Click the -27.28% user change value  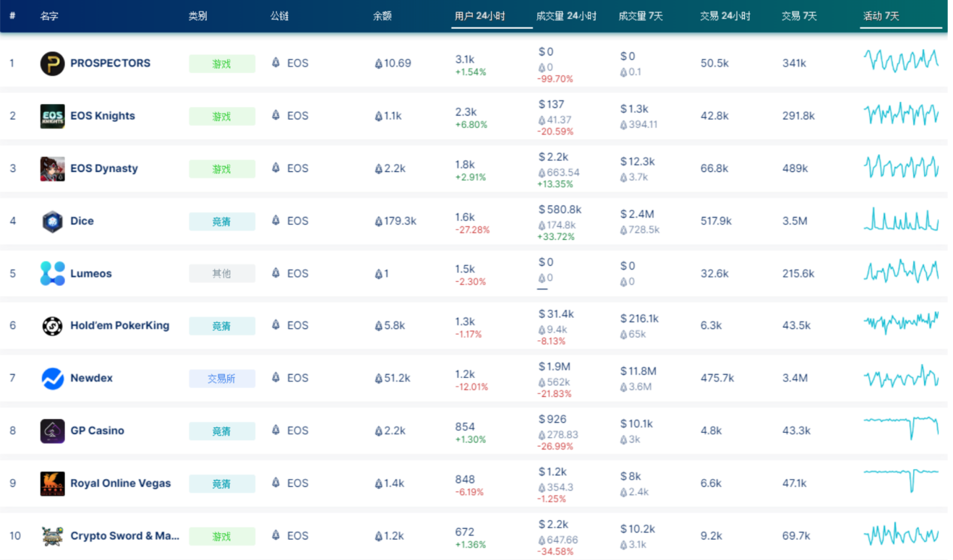coord(472,230)
